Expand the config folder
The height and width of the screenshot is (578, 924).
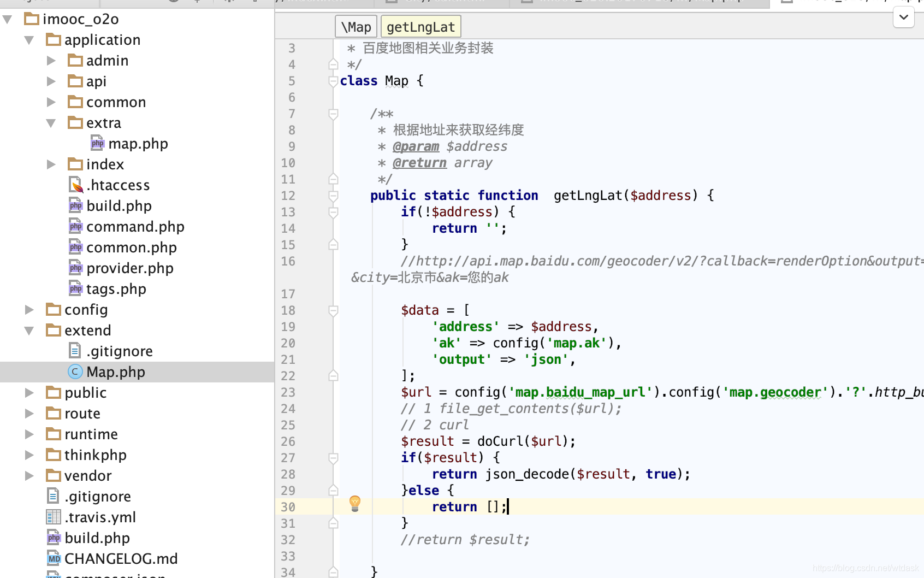click(29, 310)
